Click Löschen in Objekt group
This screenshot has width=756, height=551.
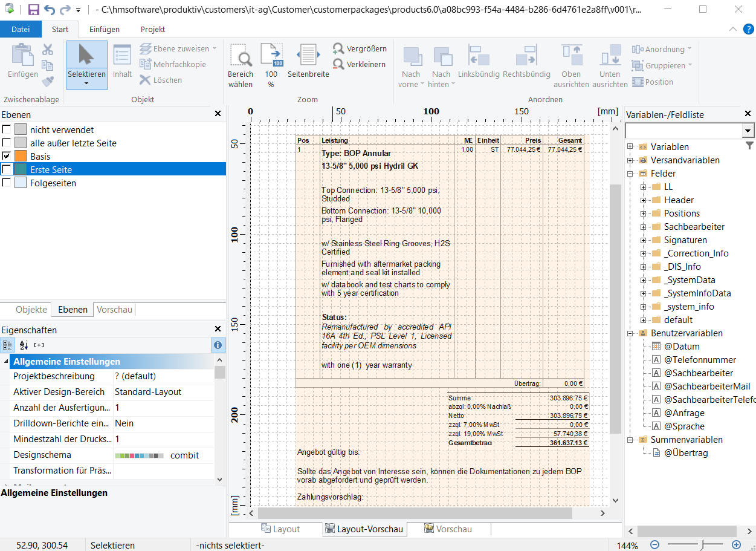tap(161, 80)
